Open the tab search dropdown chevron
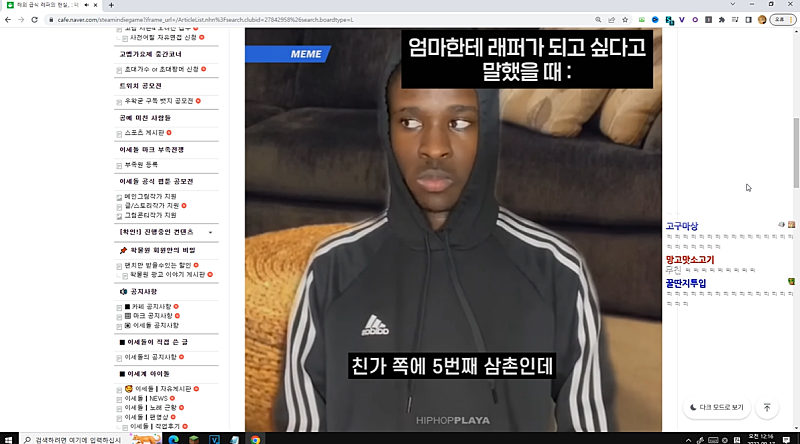800x444 pixels. [x=733, y=5]
